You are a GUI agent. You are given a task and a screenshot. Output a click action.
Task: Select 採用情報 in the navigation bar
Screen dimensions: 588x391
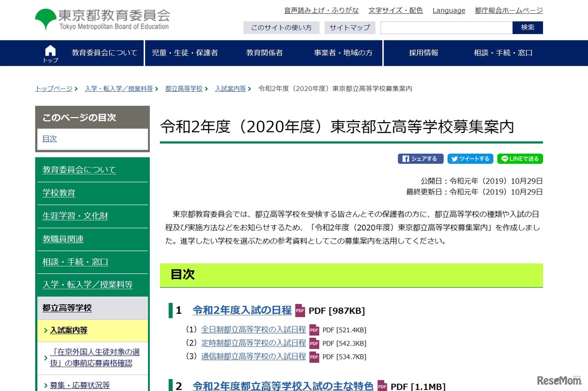[424, 53]
